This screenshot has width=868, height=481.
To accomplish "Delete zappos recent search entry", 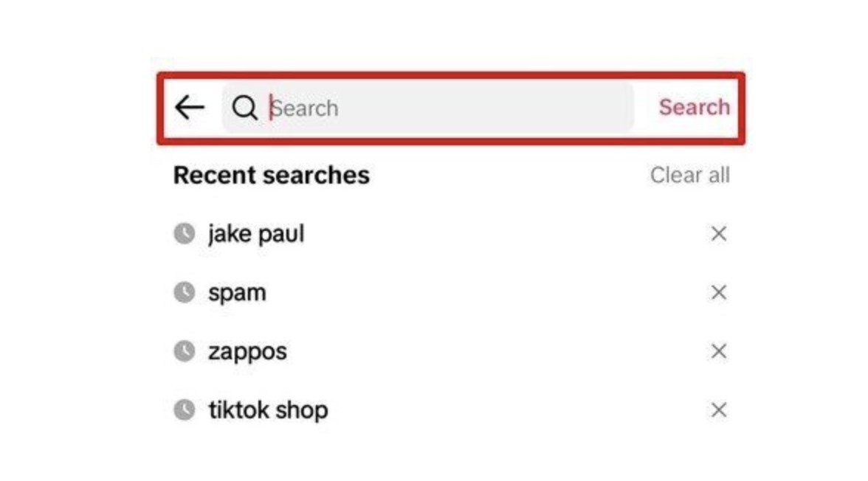I will point(718,351).
